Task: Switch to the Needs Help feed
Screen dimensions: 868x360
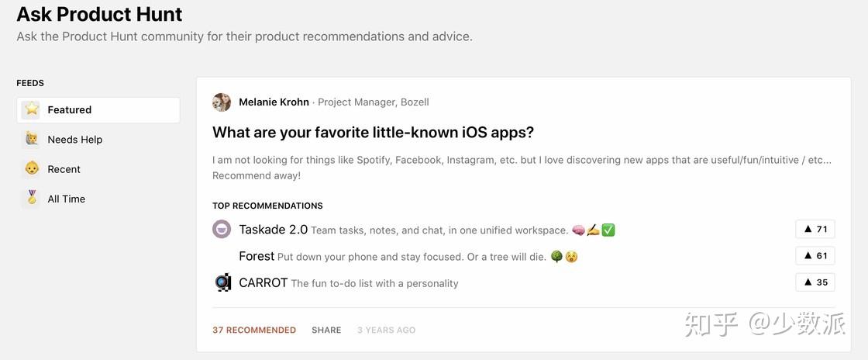Action: (75, 140)
